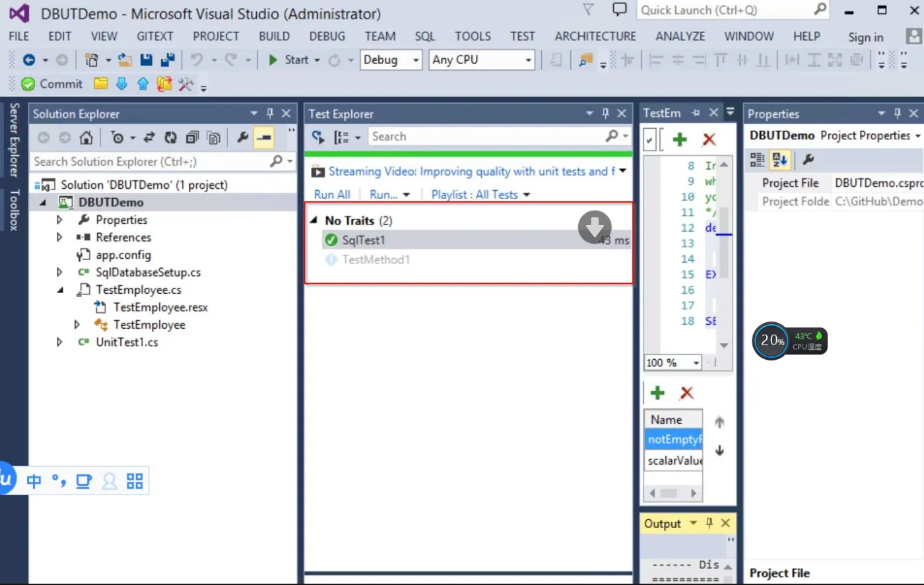Collapse the TestEmployee.cs node
This screenshot has width=924, height=585.
tap(60, 290)
